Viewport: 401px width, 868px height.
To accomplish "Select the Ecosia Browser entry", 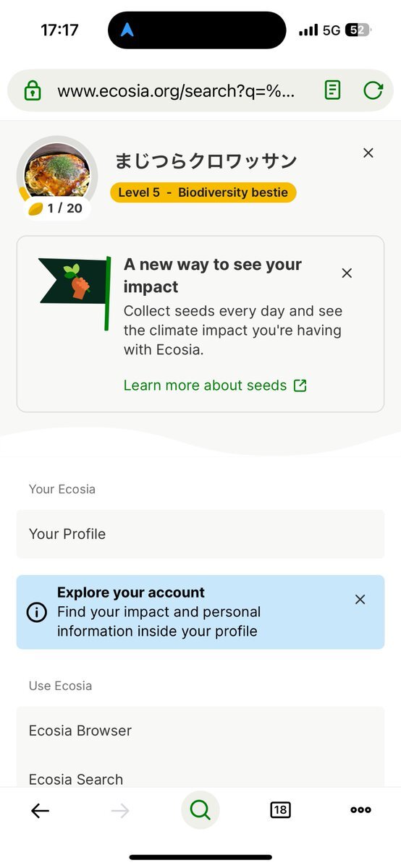I will click(x=200, y=731).
